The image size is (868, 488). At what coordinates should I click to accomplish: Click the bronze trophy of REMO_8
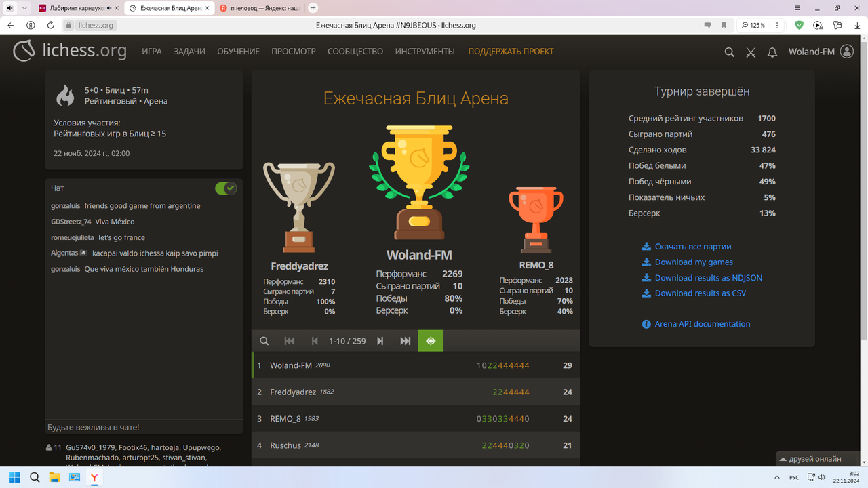tap(536, 220)
